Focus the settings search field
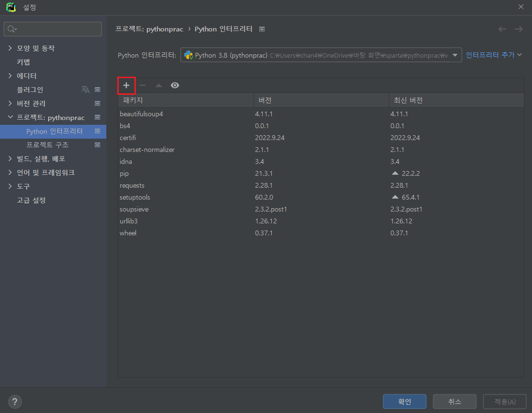The width and height of the screenshot is (532, 413). (x=52, y=29)
